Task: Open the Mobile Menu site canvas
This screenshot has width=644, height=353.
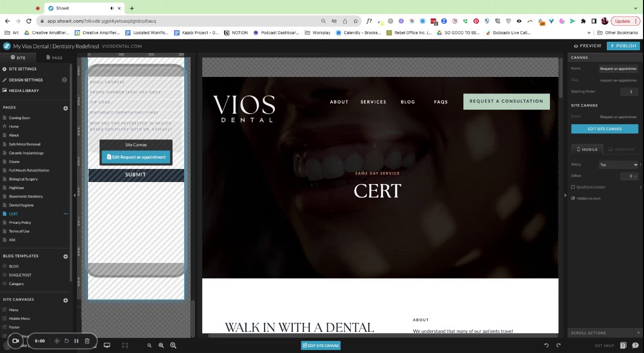Action: pyautogui.click(x=19, y=318)
